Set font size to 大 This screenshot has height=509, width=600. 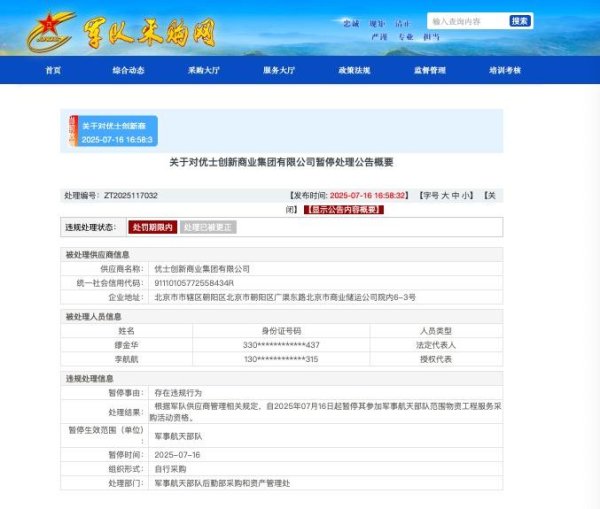(445, 195)
